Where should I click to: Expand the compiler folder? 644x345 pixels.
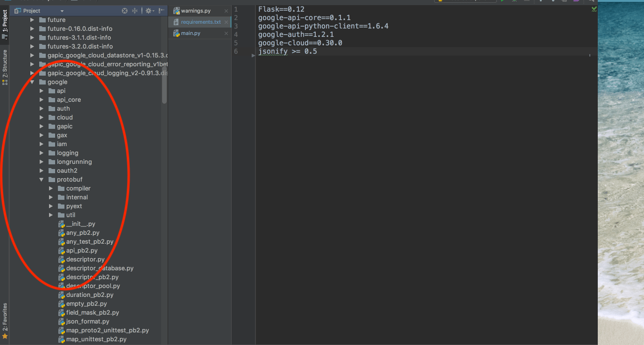pos(51,189)
